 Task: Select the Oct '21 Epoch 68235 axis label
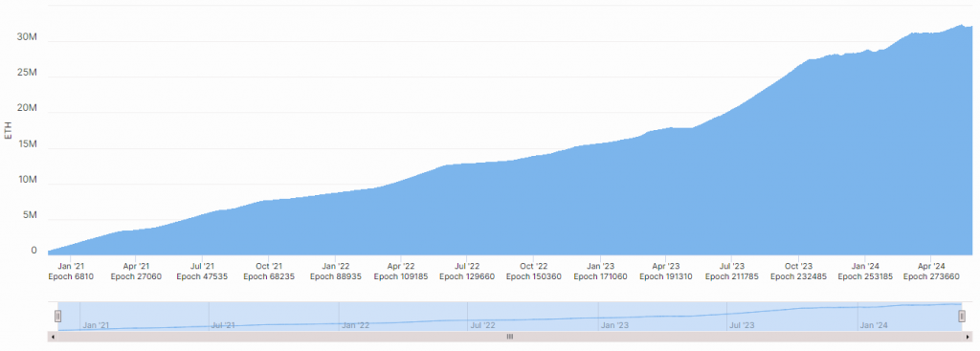[269, 271]
